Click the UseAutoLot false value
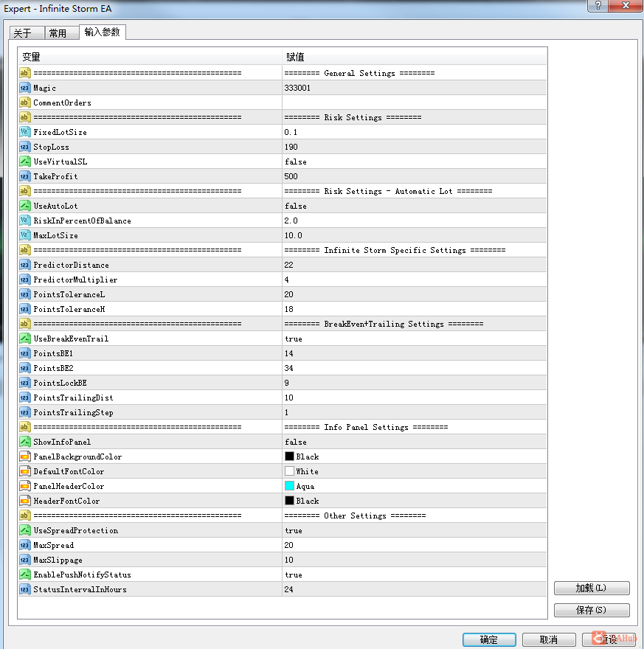 click(296, 206)
